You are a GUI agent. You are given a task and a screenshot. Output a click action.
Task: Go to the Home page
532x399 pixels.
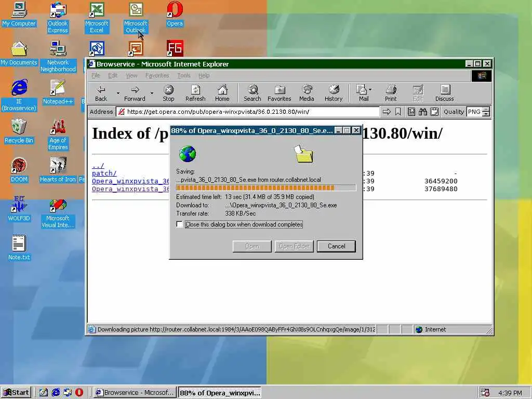[222, 94]
